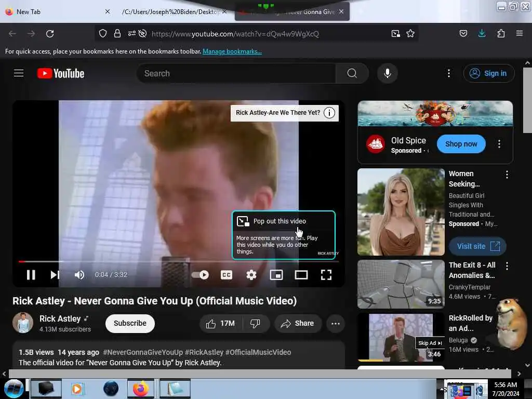Enable miniplayer mode icon
The height and width of the screenshot is (399, 532).
click(x=276, y=275)
